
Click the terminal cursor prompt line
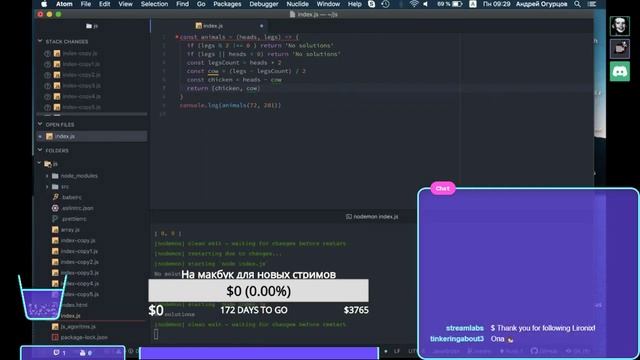[156, 334]
